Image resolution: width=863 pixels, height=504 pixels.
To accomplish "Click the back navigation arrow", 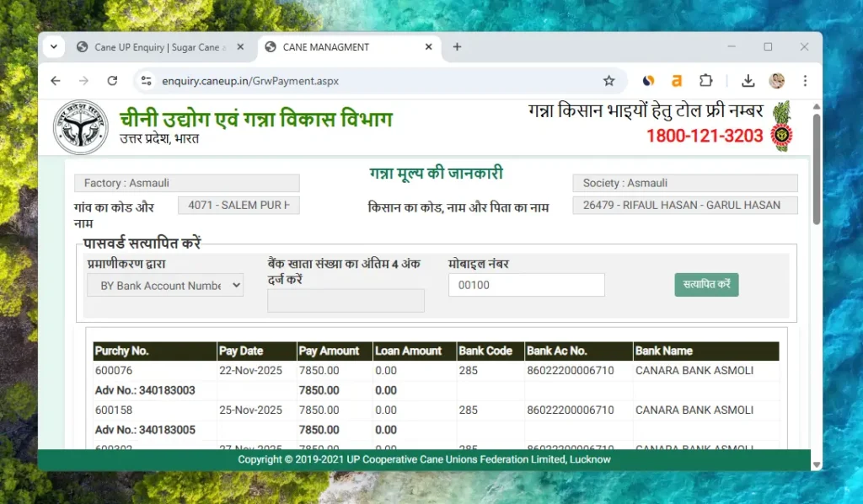I will pos(56,81).
